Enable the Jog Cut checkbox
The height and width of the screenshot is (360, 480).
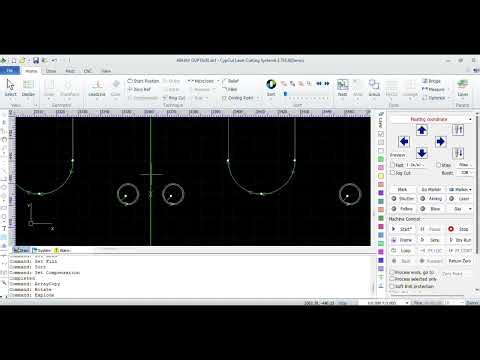pos(393,173)
